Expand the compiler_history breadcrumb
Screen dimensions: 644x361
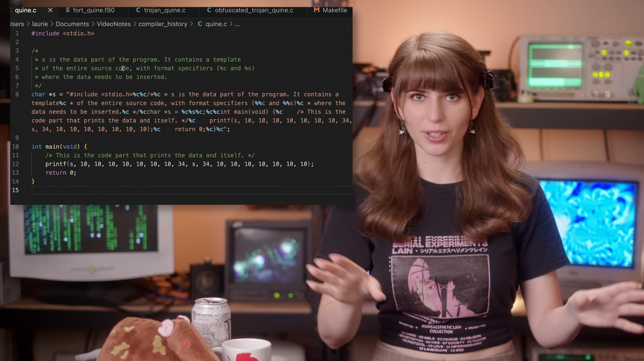tap(163, 24)
